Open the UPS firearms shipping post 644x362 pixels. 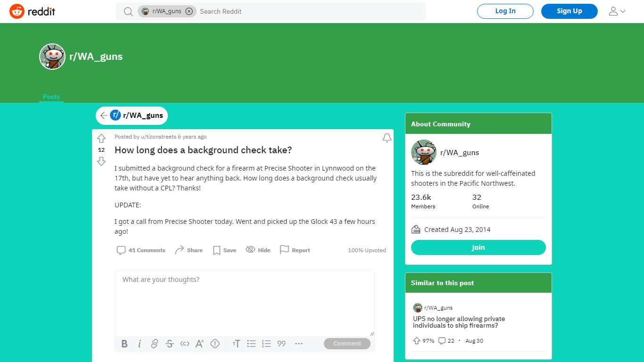[x=459, y=322]
